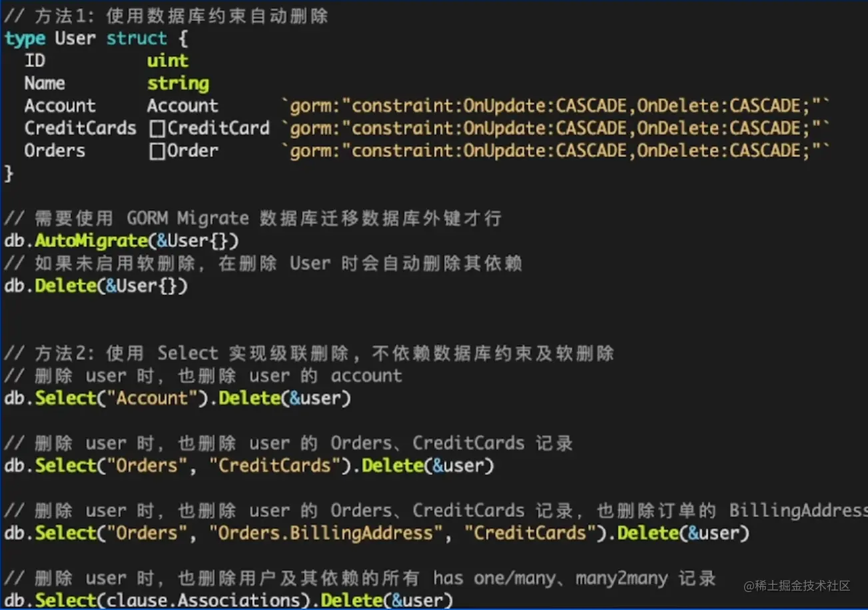Click the 稀土掘金技术社区 watermark

797,586
